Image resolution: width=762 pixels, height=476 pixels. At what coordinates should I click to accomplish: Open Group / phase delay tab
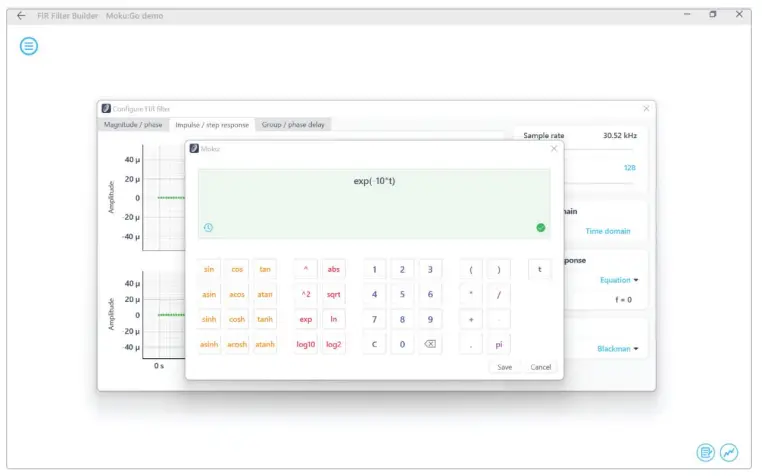point(293,124)
